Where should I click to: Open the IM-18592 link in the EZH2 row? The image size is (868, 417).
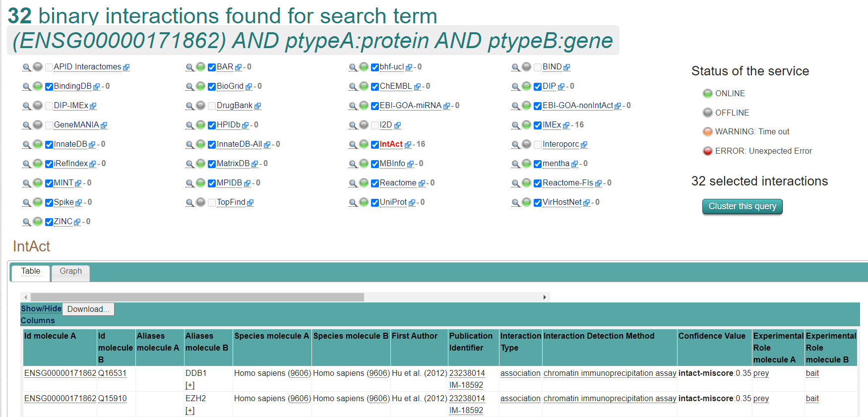466,410
